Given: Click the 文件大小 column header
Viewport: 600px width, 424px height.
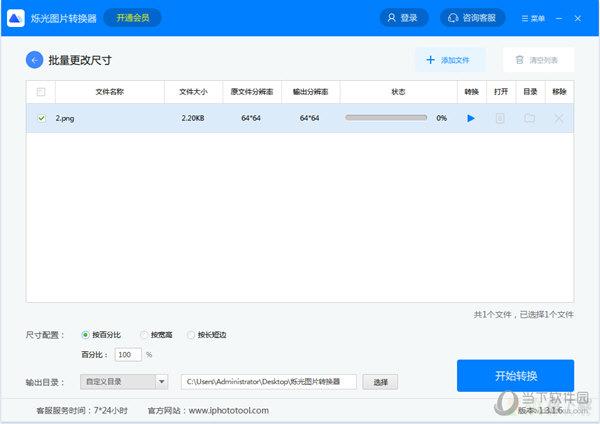Looking at the screenshot, I should 193,92.
